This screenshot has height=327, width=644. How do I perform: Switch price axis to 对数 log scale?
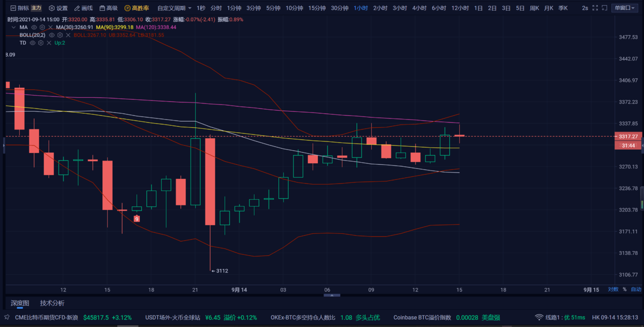point(613,290)
